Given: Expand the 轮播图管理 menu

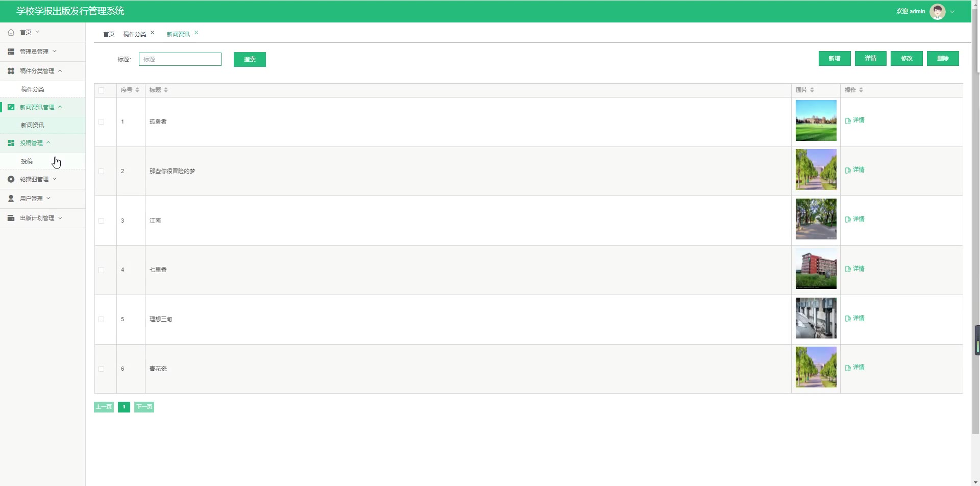Looking at the screenshot, I should [55, 179].
